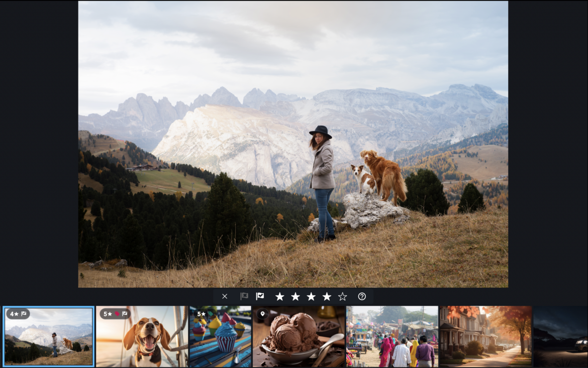The height and width of the screenshot is (368, 588).
Task: Toggle the picked flag in the rating bar
Action: (x=260, y=297)
